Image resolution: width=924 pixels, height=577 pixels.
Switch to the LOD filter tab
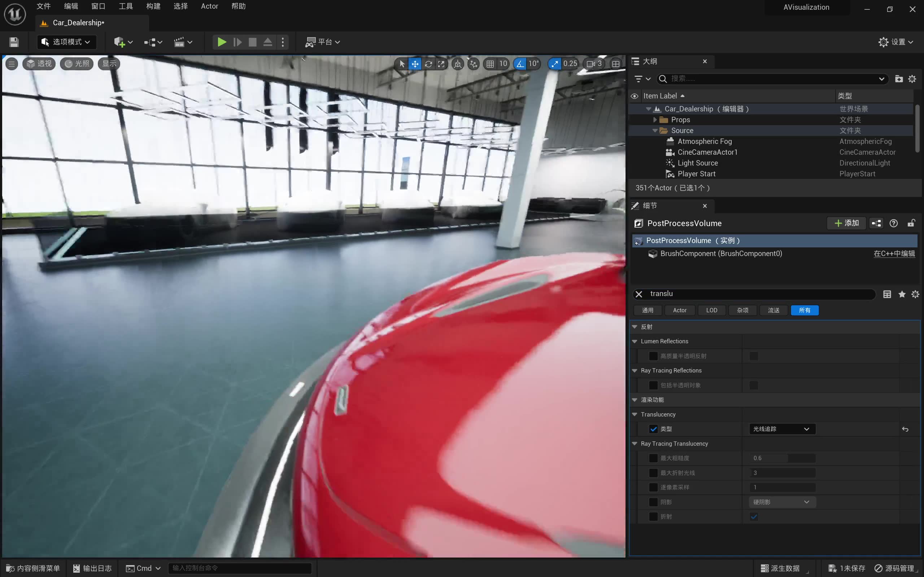tap(711, 310)
